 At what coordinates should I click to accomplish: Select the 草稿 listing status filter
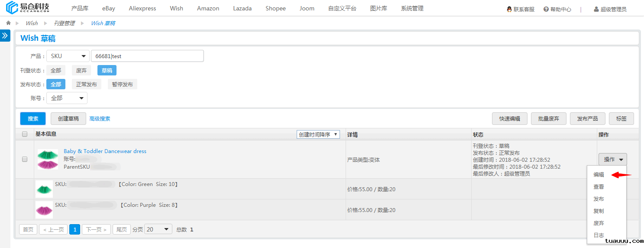pyautogui.click(x=107, y=70)
